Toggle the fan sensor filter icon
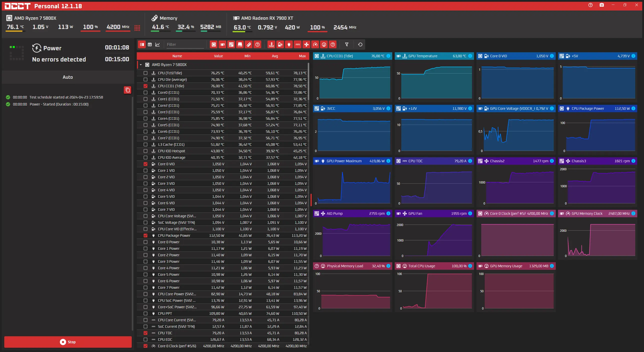The image size is (644, 352). coord(306,44)
